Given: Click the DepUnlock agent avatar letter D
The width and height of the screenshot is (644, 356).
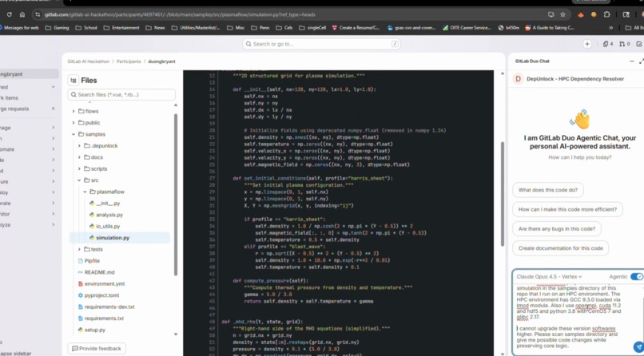Looking at the screenshot, I should [518, 79].
